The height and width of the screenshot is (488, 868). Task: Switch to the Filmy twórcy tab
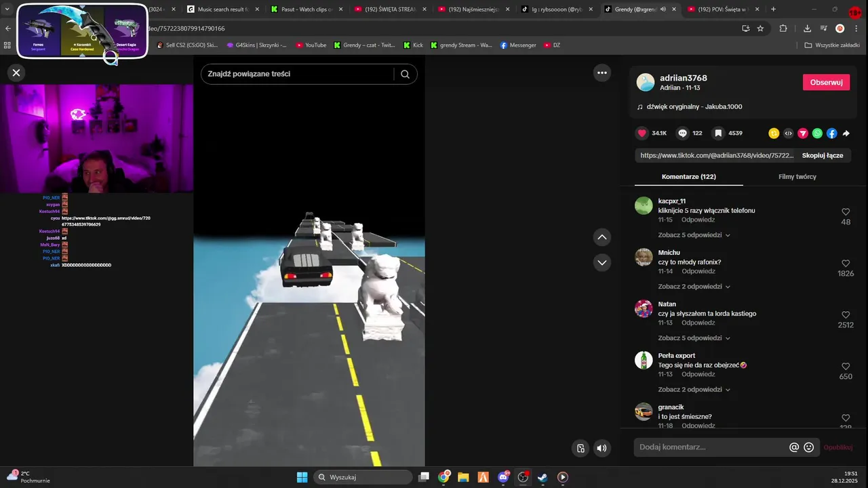797,176
